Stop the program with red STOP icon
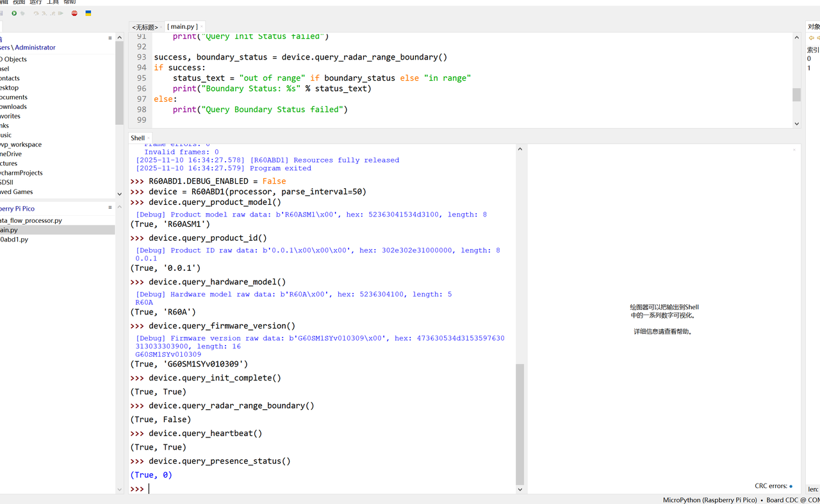820x504 pixels. coord(74,13)
